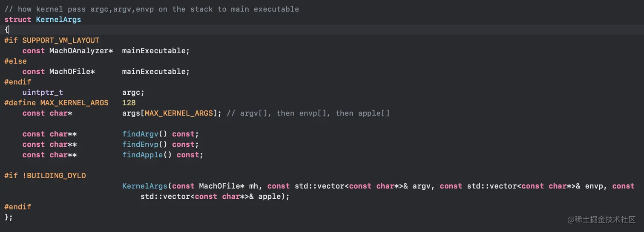Click the KernelArgs name after struct
The image size is (644, 232).
(58, 20)
